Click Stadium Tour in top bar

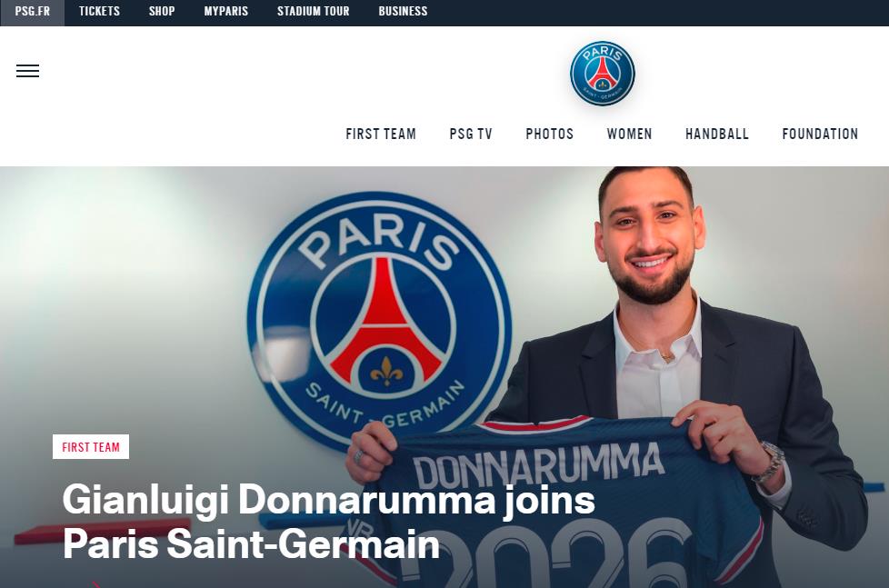[x=313, y=11]
